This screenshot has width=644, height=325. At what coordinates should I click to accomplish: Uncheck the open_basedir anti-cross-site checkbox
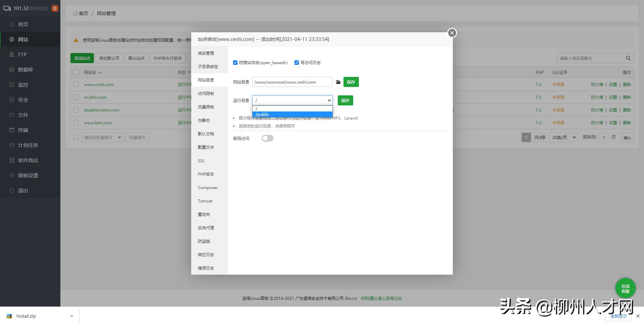(x=235, y=63)
